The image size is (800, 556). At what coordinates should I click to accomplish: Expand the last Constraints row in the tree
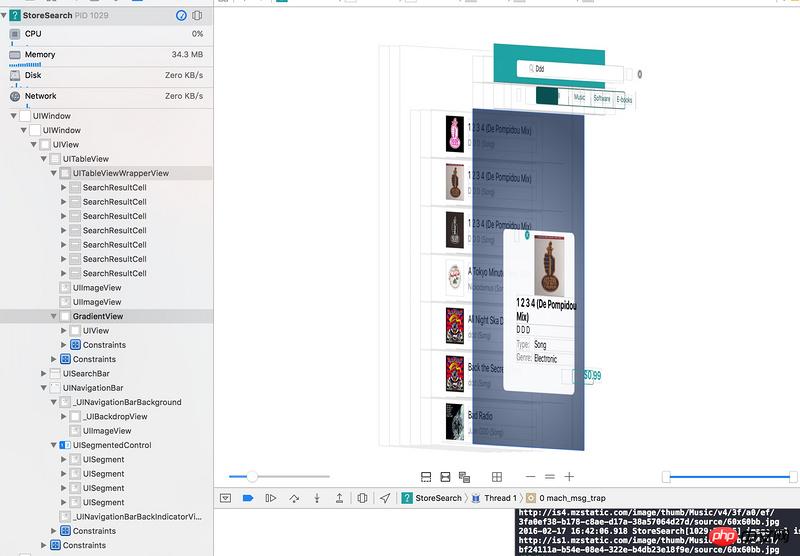point(43,545)
